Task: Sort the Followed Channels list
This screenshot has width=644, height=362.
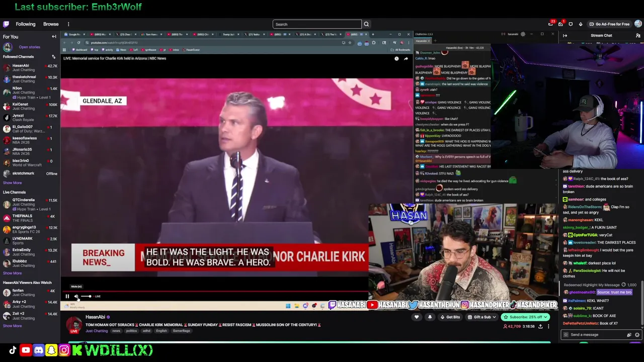Action: coord(53,57)
